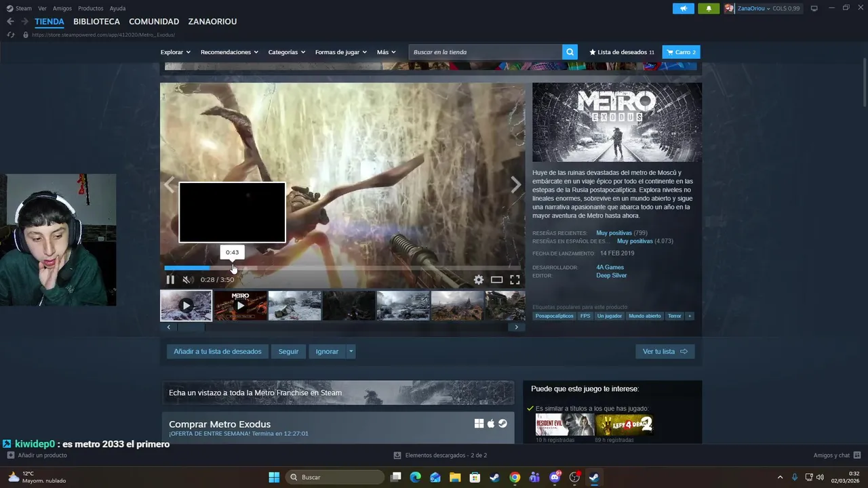This screenshot has width=868, height=488.
Task: Open the Productos menu
Action: point(91,8)
